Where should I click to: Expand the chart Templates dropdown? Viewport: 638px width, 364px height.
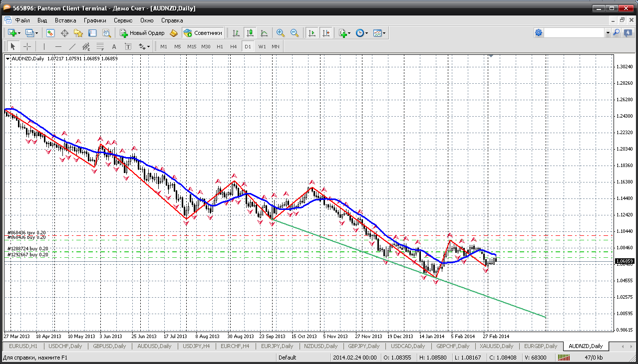pos(384,33)
